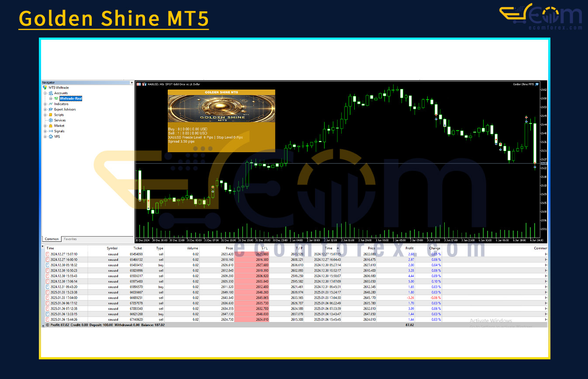Click the profit value 5.00
Image resolution: width=588 pixels, height=379 pixels.
pyautogui.click(x=411, y=281)
